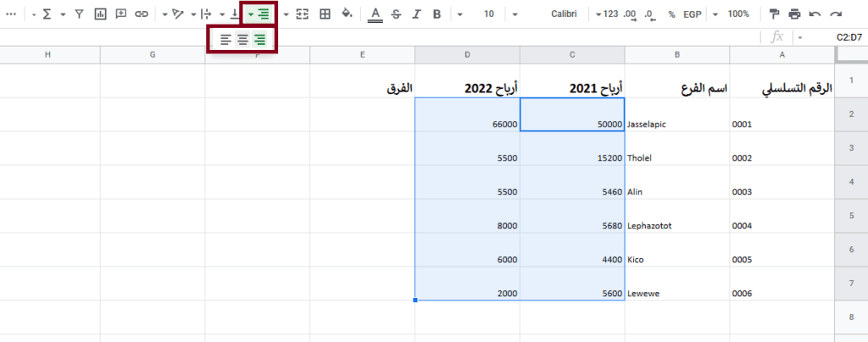Viewport: 868px width, 342px height.
Task: Select row 4 header
Action: pos(851,182)
